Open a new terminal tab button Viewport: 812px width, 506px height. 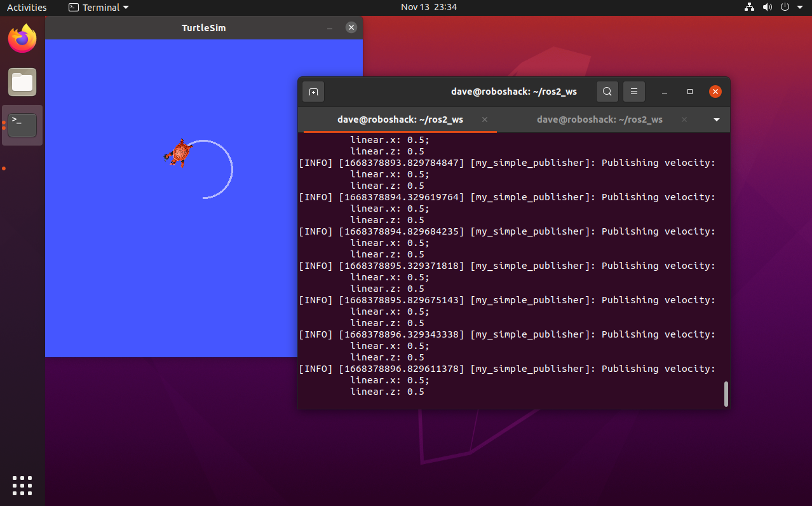click(x=313, y=92)
